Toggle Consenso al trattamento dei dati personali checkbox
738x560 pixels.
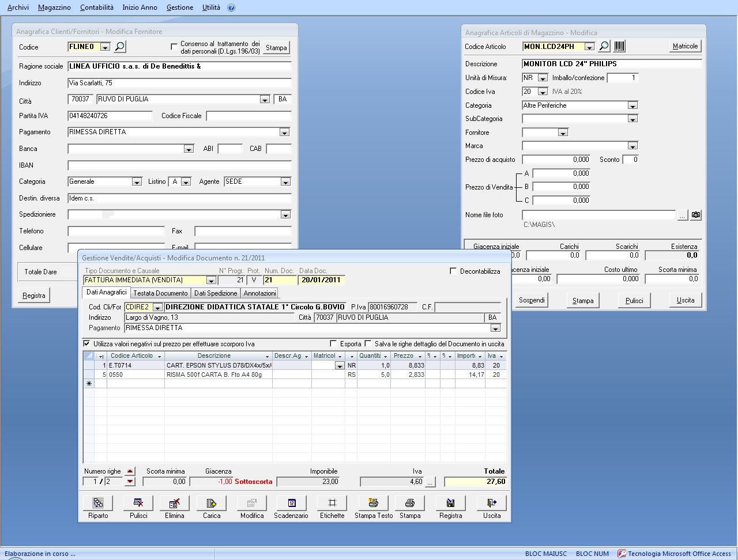tap(175, 47)
